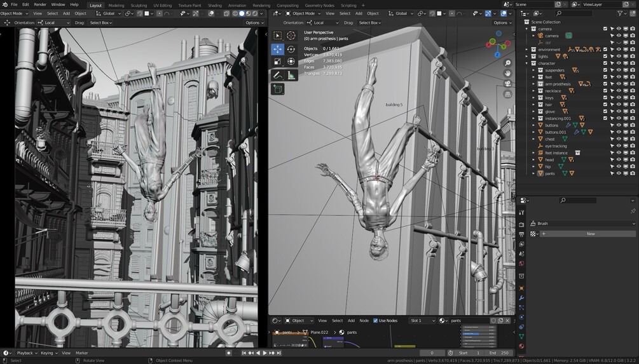Activate the Move tool in right viewport
This screenshot has width=639, height=364.
[277, 50]
